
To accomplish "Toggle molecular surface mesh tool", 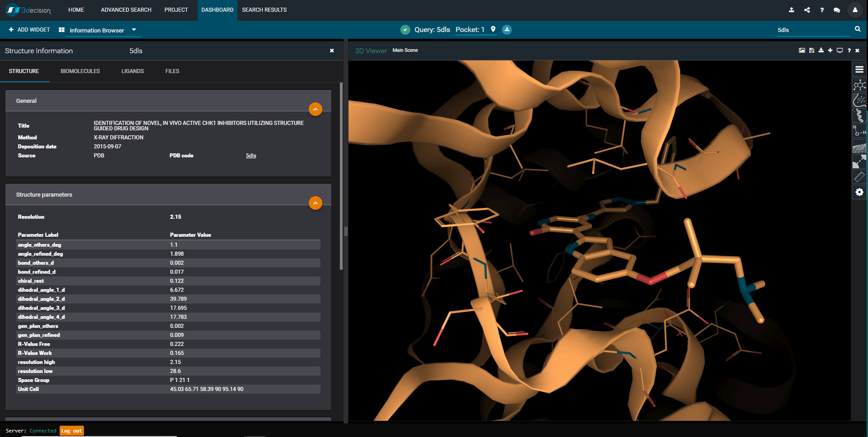I will click(859, 146).
